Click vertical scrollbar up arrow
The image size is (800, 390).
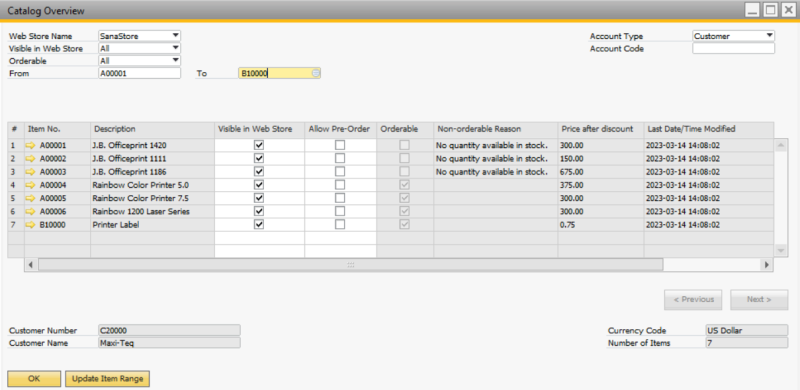[780, 145]
